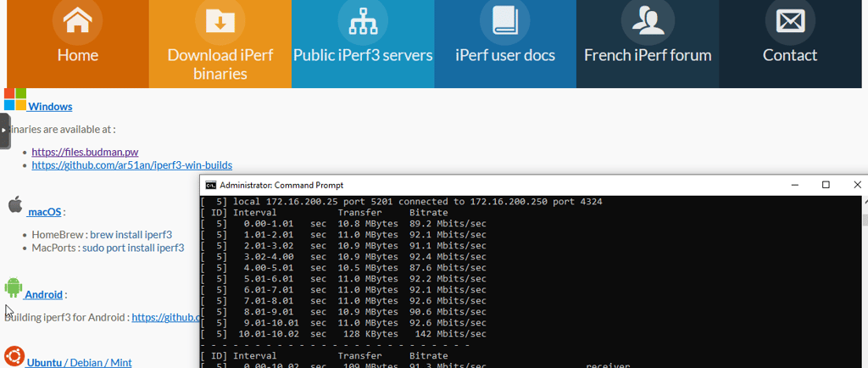
Task: Click sudo port install iperf3 link
Action: 133,248
